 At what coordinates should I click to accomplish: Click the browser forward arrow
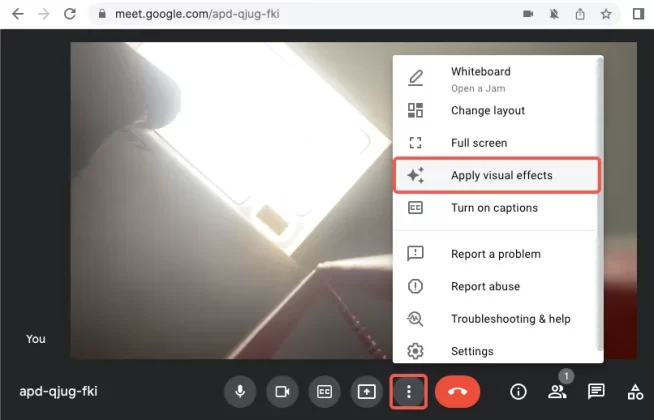pyautogui.click(x=44, y=14)
